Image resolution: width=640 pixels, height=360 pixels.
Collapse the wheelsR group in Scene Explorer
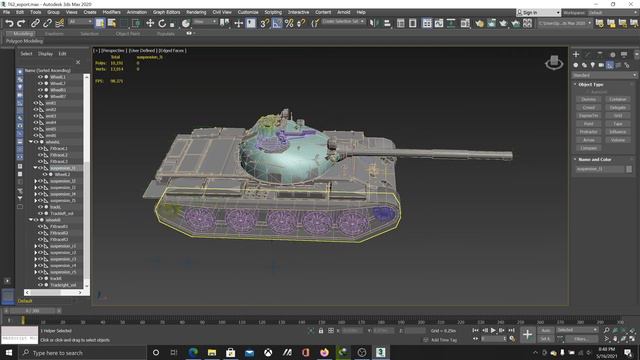(31, 220)
